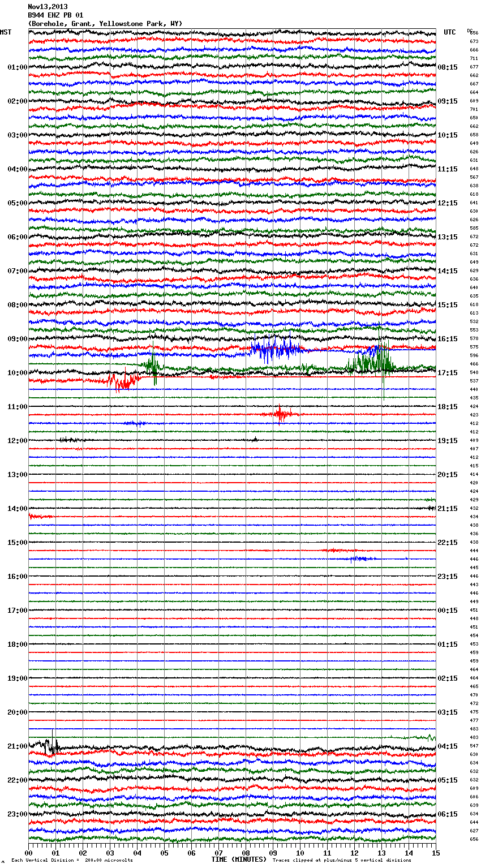Screen dimensions: 481x868
Task: Select the 04:00 MST time label
Action: 18,169
